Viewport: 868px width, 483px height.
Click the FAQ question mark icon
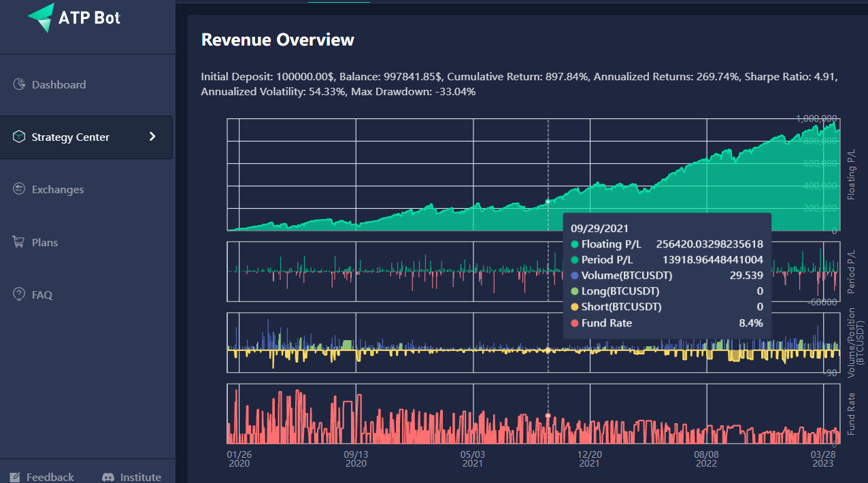[19, 295]
